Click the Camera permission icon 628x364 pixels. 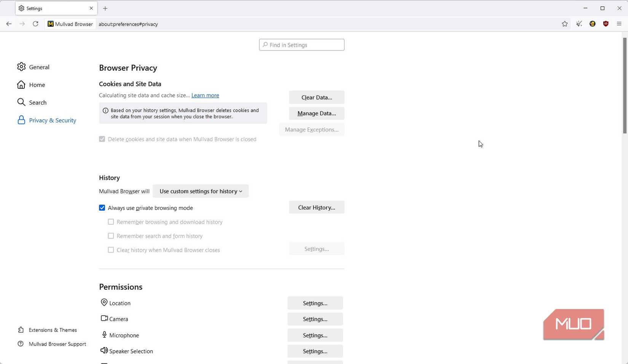pyautogui.click(x=104, y=318)
